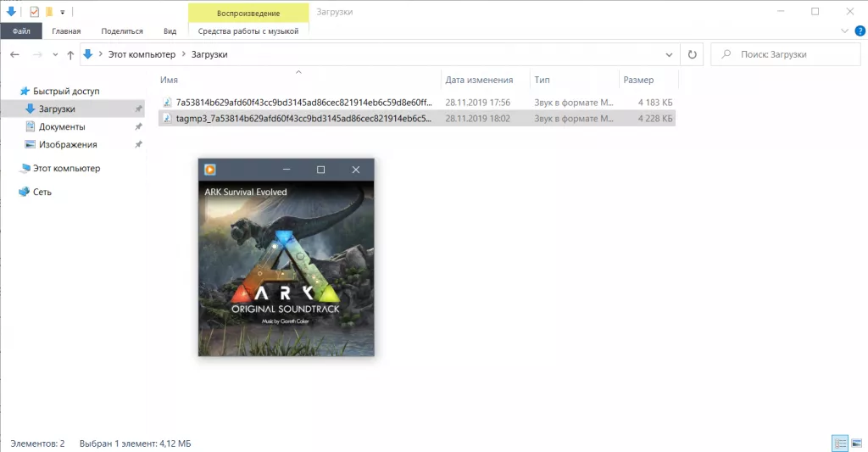
Task: Click Элементов: 2 status text
Action: (37, 444)
